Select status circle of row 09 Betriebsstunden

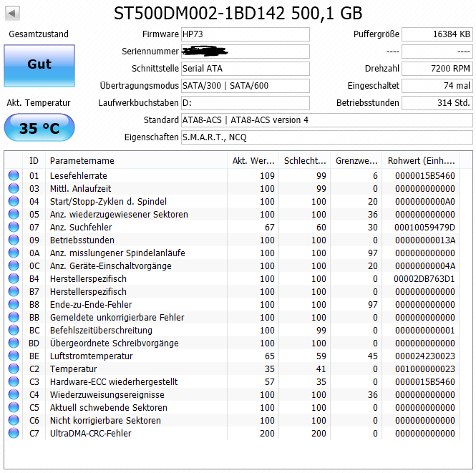(14, 240)
